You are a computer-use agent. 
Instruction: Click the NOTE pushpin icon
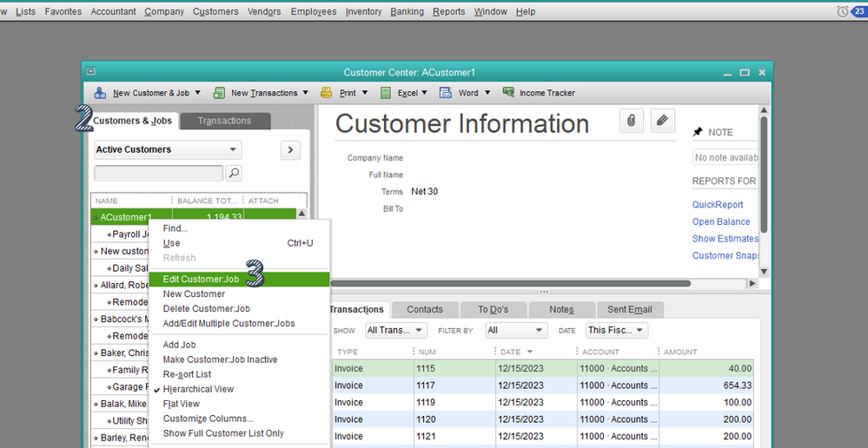point(698,132)
